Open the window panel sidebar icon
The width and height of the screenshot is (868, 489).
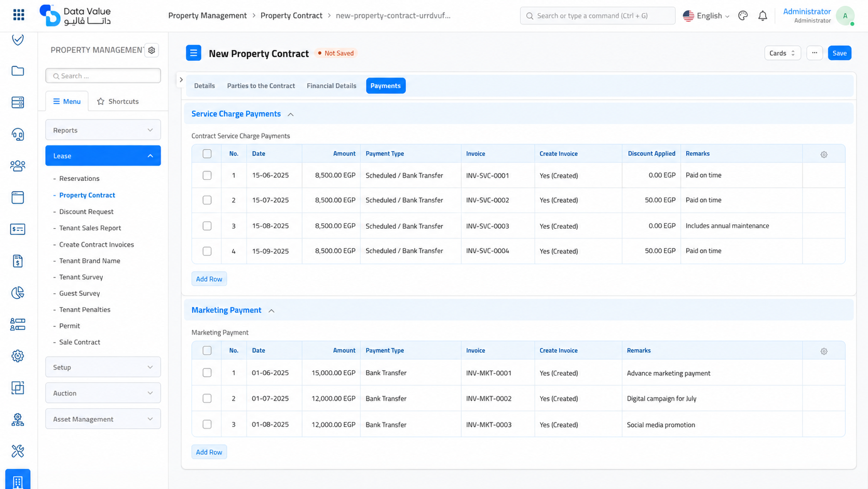coord(18,197)
